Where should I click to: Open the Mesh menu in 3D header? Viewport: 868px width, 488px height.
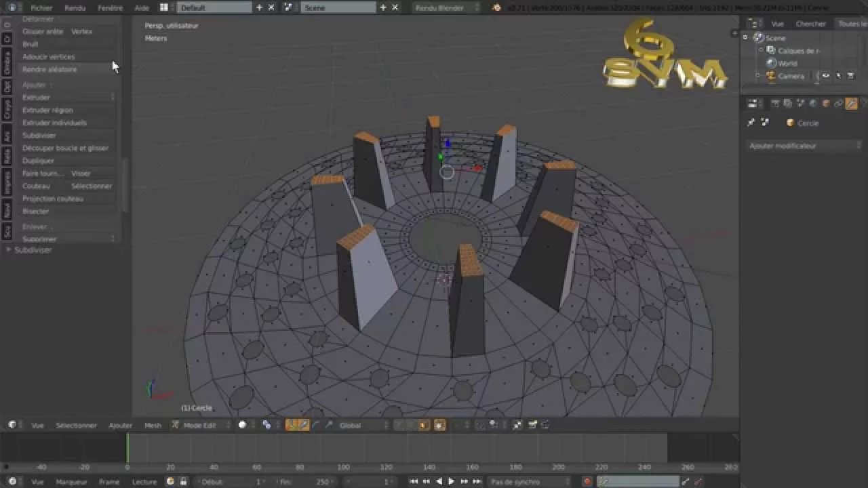click(153, 425)
